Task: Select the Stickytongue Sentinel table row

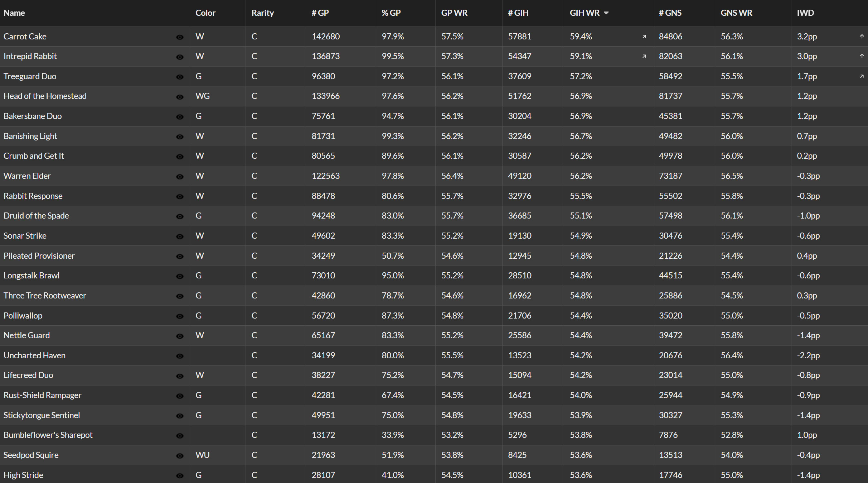Action: click(x=434, y=415)
